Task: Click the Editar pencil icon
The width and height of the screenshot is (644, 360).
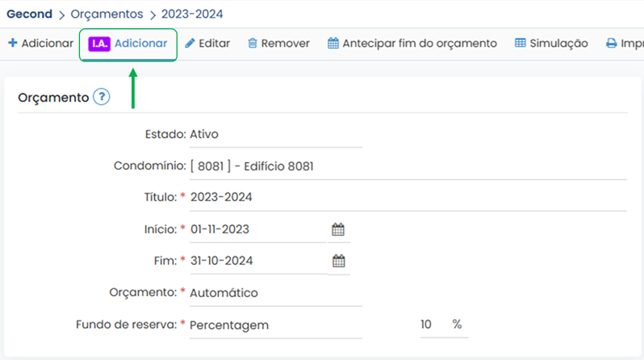Action: point(190,44)
